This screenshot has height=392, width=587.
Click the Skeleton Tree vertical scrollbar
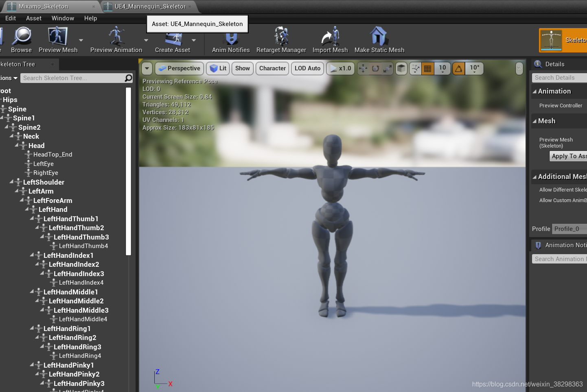[129, 171]
